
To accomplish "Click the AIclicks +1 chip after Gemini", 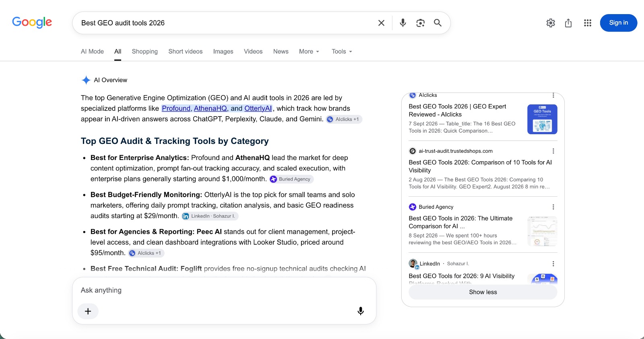I will pyautogui.click(x=344, y=119).
